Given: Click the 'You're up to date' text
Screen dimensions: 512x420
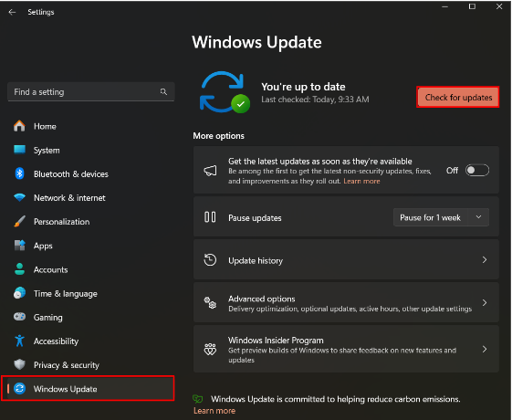Looking at the screenshot, I should [303, 87].
